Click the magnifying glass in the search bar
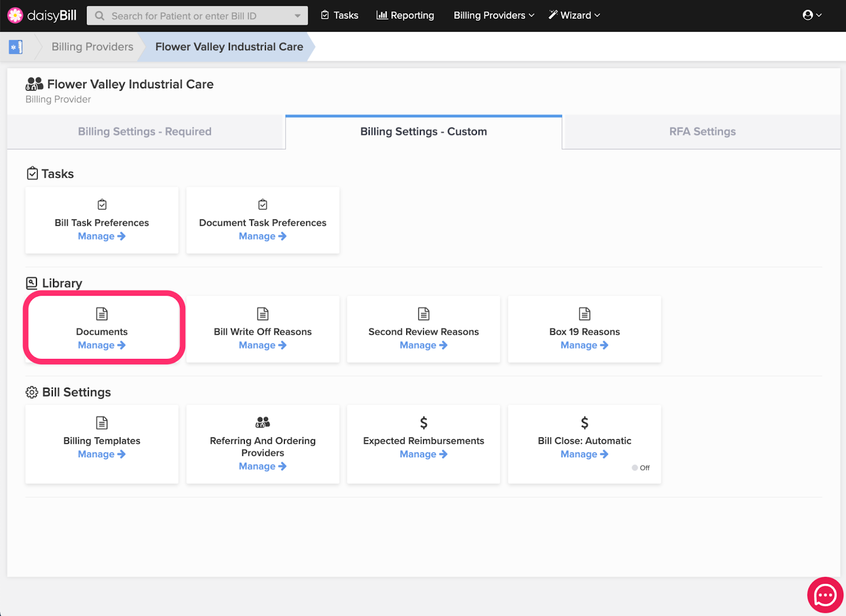Image resolution: width=846 pixels, height=616 pixels. pyautogui.click(x=99, y=15)
